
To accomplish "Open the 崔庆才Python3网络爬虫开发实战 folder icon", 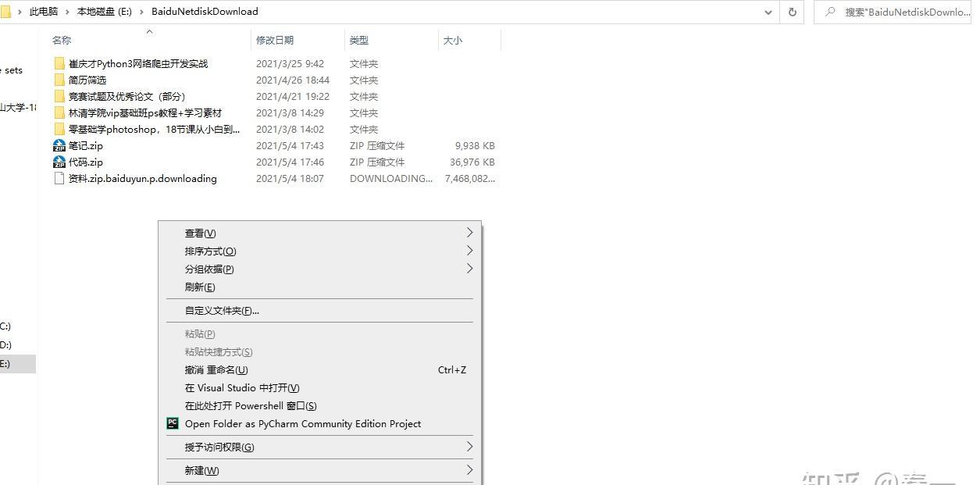I will click(61, 63).
